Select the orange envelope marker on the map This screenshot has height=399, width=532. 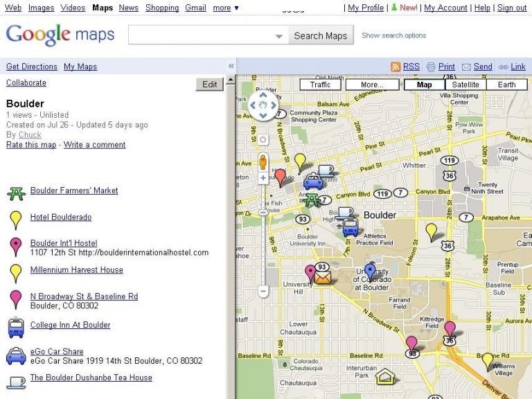point(323,278)
